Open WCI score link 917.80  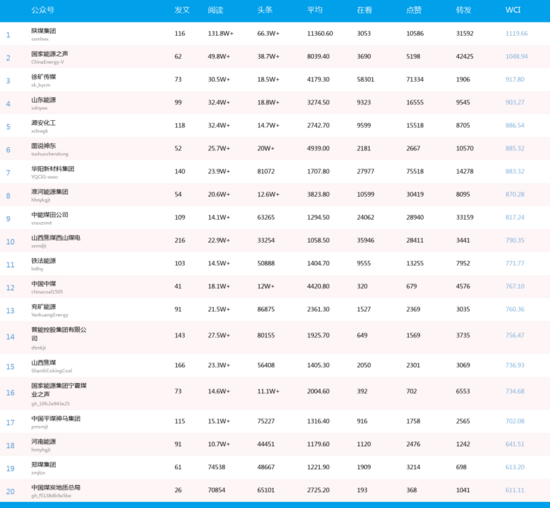[x=515, y=79]
